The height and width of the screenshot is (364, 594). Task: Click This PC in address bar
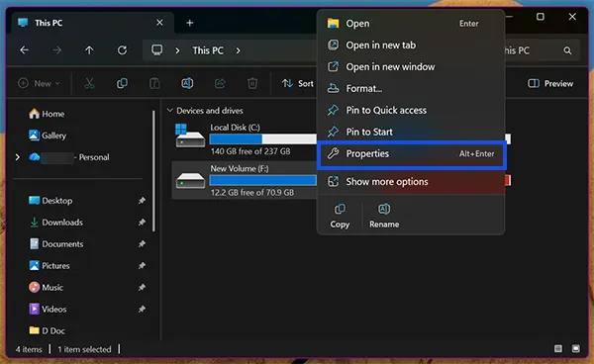click(x=208, y=50)
